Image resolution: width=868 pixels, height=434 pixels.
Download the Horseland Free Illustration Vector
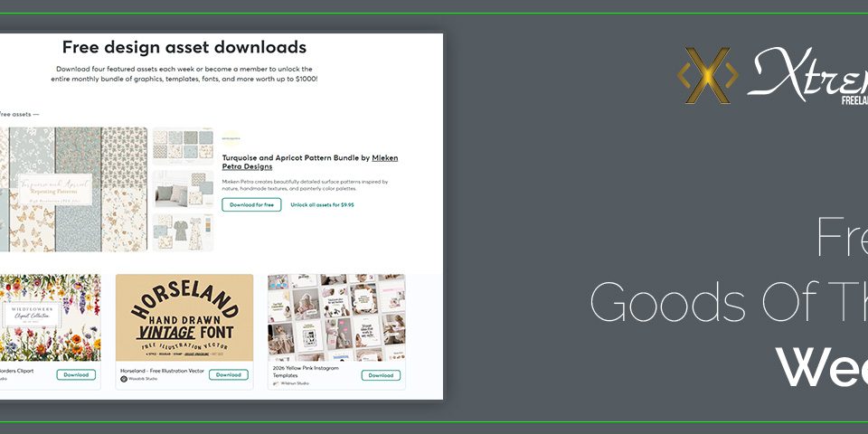[x=228, y=374]
